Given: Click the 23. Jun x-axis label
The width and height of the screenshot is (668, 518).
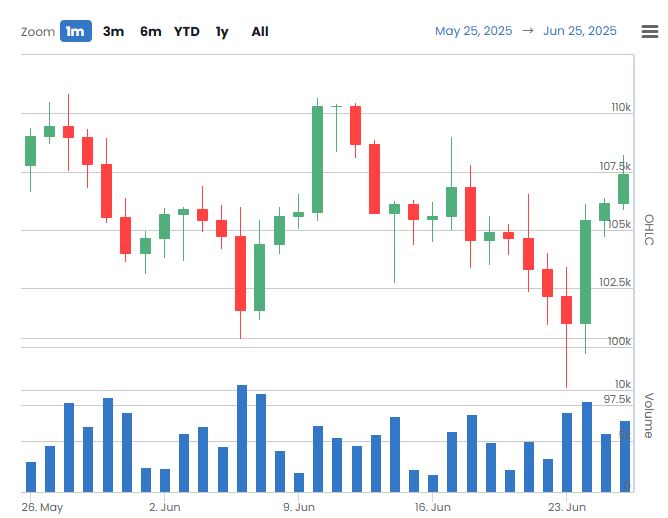Looking at the screenshot, I should pyautogui.click(x=567, y=507).
